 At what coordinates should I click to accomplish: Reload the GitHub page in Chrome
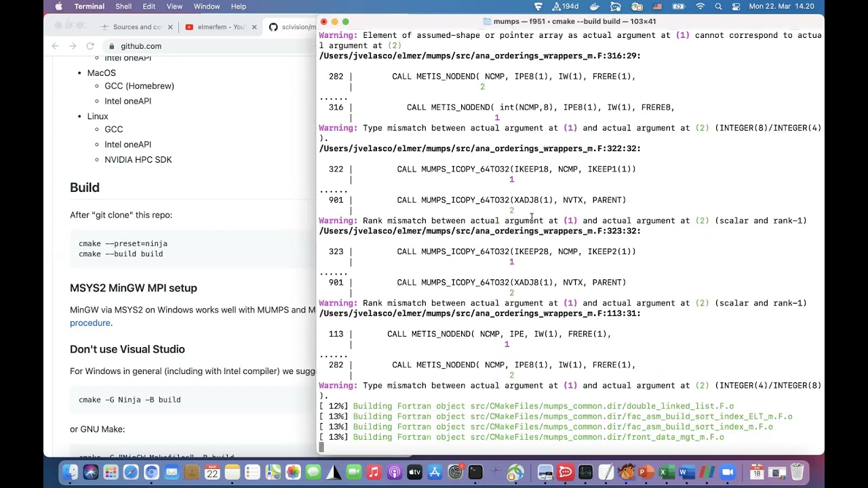click(x=90, y=46)
